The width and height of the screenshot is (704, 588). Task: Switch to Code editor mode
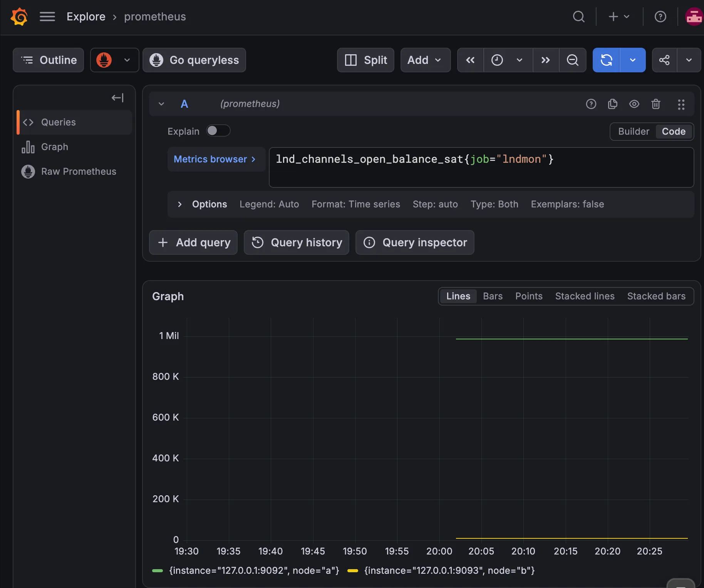[674, 132]
